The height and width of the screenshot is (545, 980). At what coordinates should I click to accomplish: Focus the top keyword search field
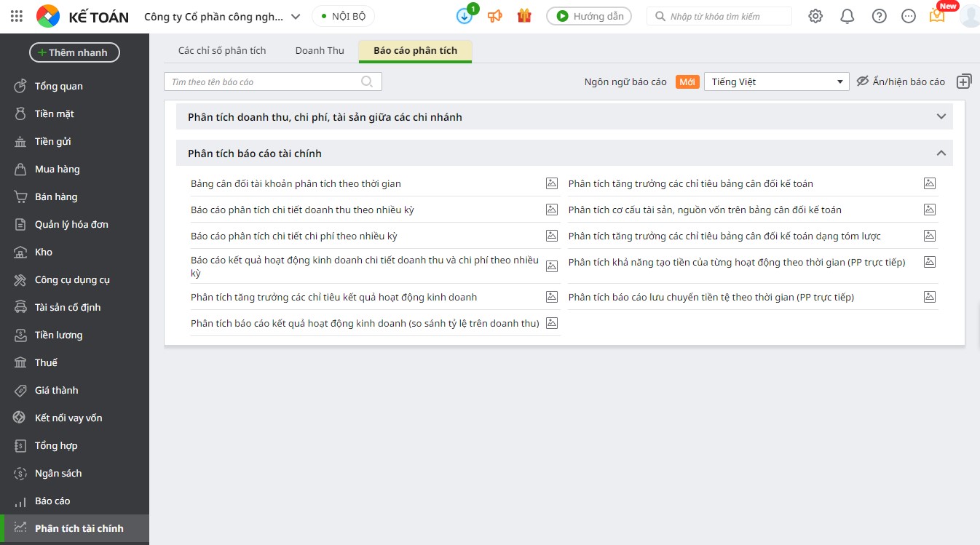point(719,16)
